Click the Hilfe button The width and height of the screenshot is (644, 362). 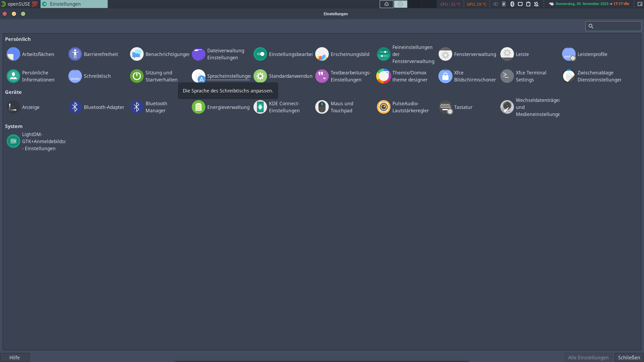click(14, 357)
